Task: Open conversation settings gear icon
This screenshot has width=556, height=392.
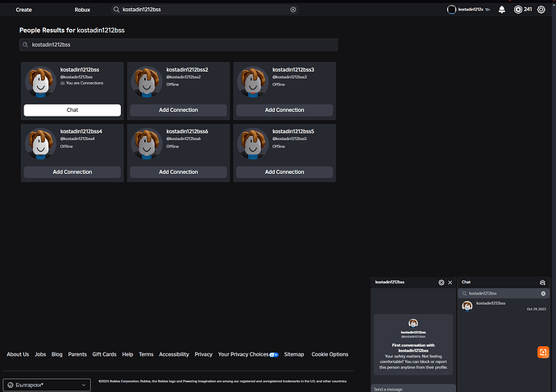Action: (x=441, y=283)
